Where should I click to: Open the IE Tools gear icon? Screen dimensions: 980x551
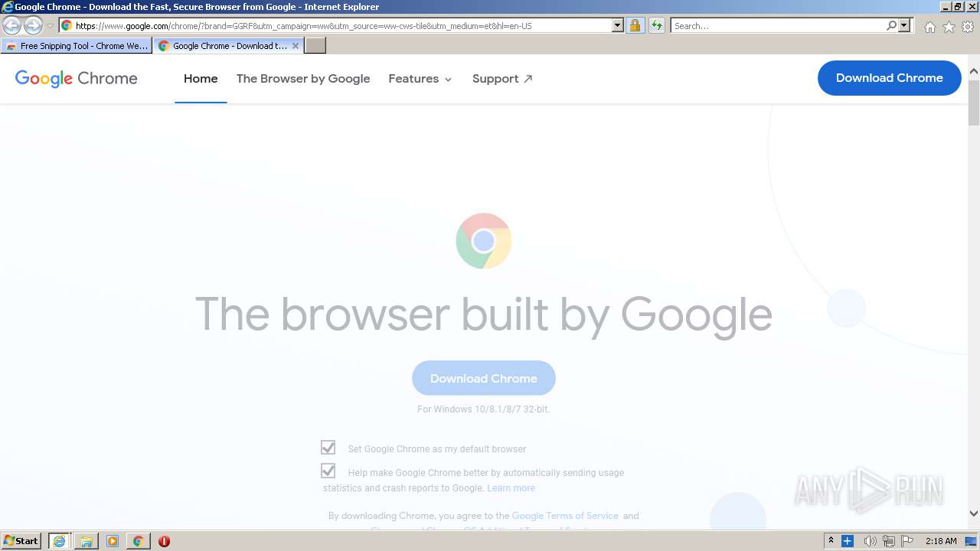(968, 27)
